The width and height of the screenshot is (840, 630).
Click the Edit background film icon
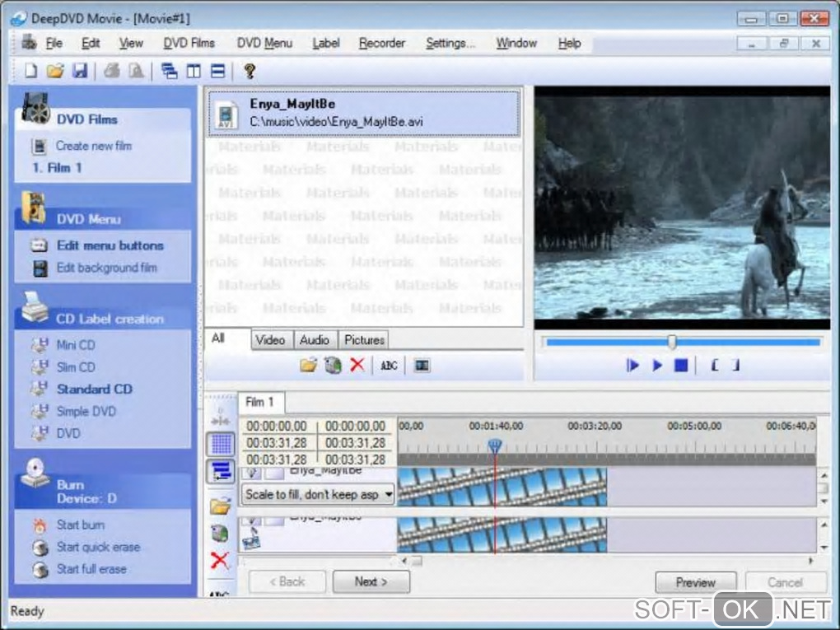pyautogui.click(x=40, y=268)
